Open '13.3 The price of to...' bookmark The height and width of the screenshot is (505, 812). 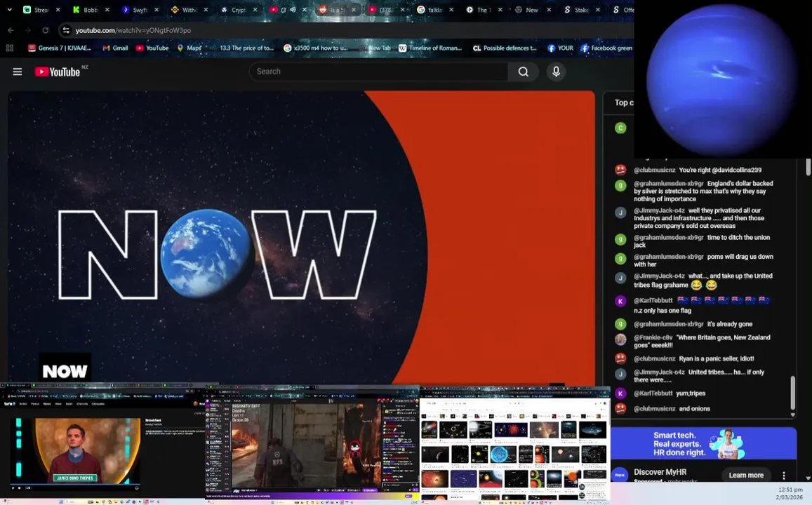point(244,48)
